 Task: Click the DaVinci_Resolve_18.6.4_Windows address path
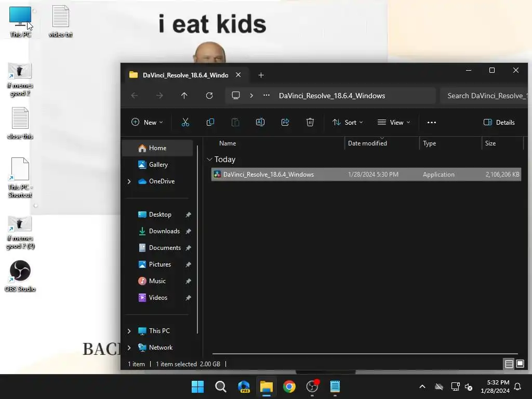click(332, 96)
